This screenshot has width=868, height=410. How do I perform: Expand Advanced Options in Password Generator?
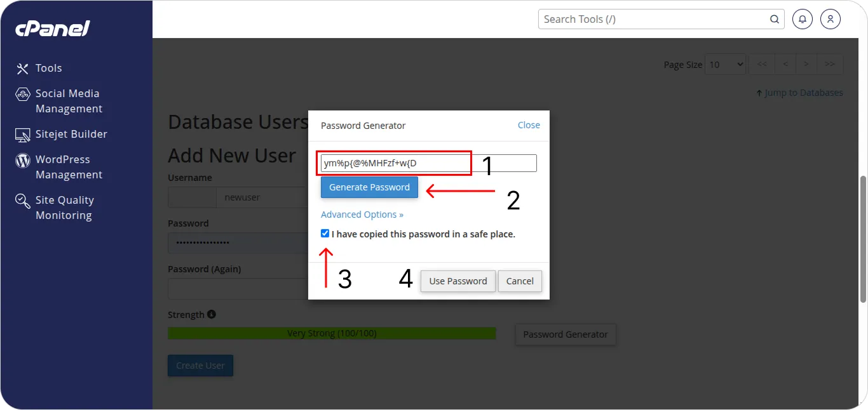click(x=362, y=215)
